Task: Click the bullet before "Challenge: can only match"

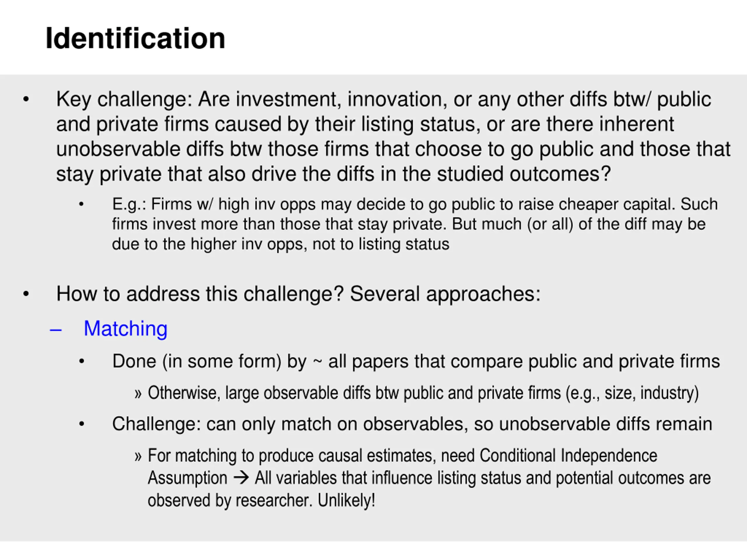Action: (x=81, y=424)
